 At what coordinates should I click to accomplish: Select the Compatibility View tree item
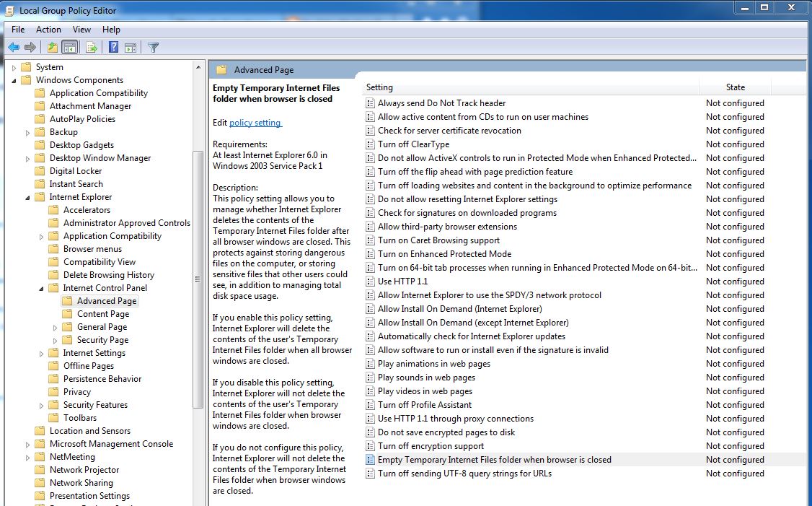click(100, 262)
